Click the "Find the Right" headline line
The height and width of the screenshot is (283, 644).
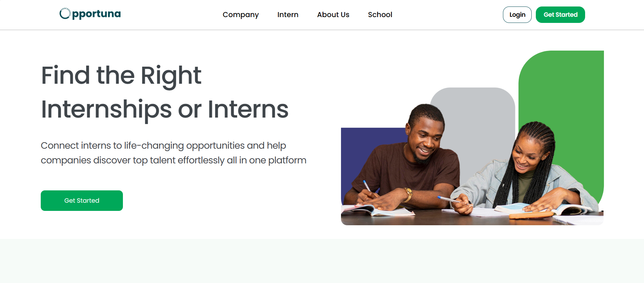tap(121, 75)
